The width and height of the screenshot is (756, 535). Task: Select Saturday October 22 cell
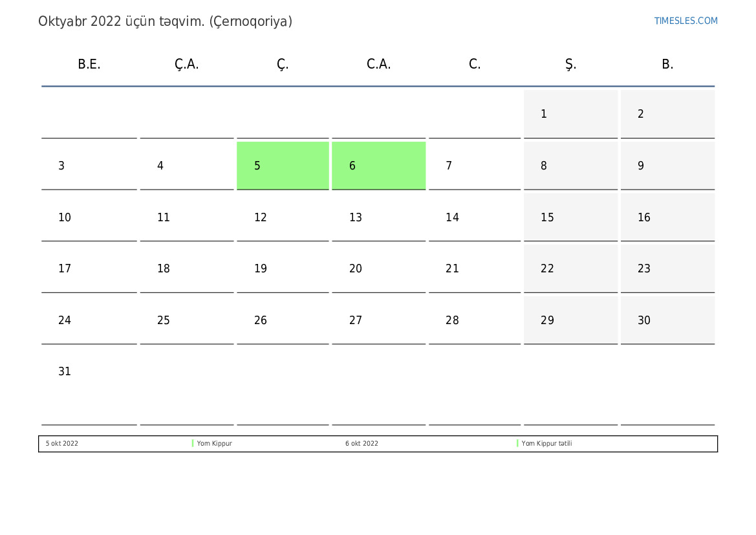(570, 268)
